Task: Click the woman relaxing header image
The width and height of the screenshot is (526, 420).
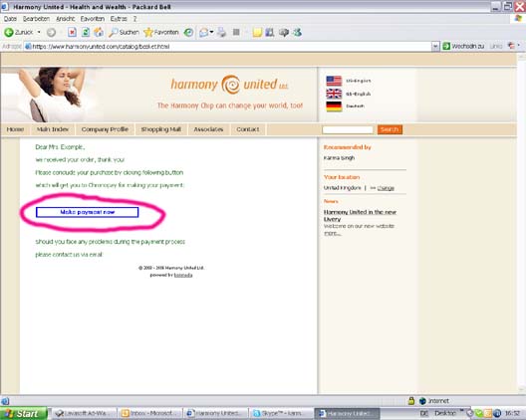Action: (51, 95)
